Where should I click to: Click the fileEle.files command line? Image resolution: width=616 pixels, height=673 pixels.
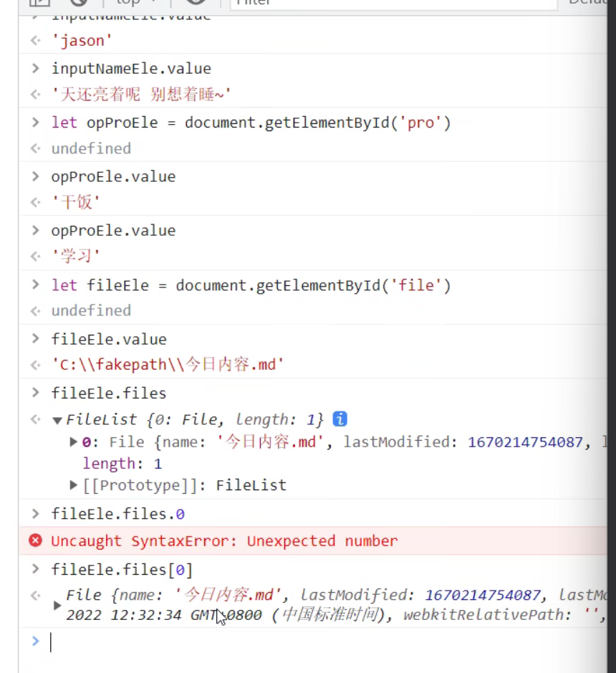109,393
